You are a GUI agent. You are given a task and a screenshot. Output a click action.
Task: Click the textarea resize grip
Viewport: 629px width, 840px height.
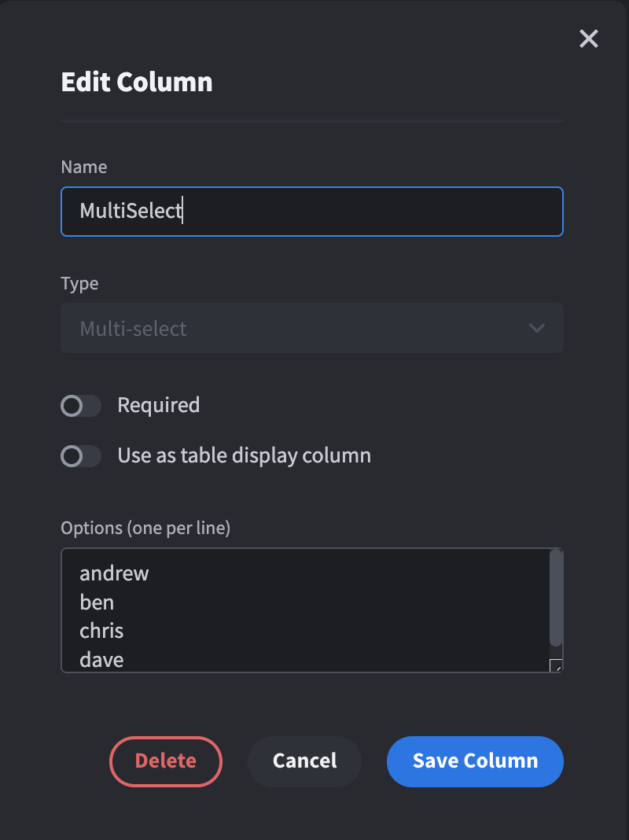557,665
